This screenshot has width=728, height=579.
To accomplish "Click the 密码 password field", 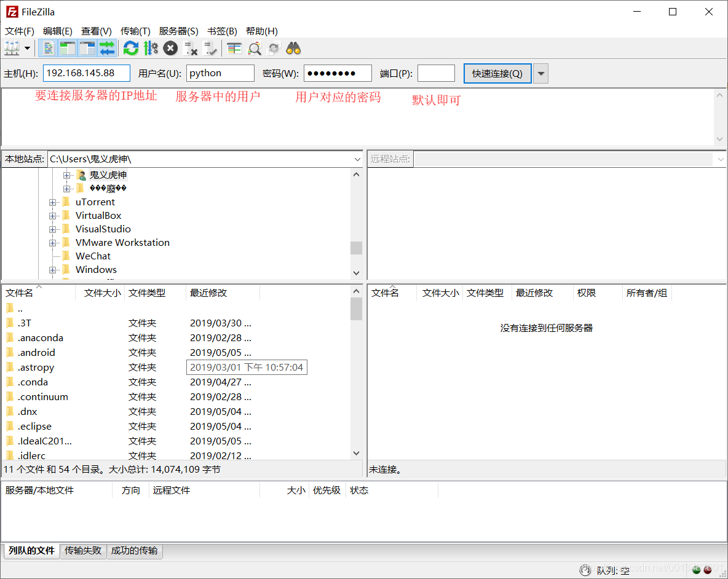I will [x=338, y=73].
